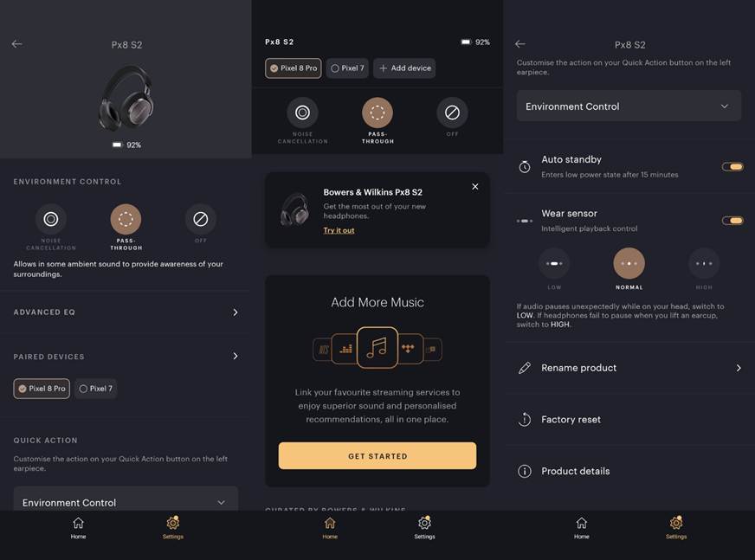
Task: Disable the Wear sensor switch
Action: point(732,221)
